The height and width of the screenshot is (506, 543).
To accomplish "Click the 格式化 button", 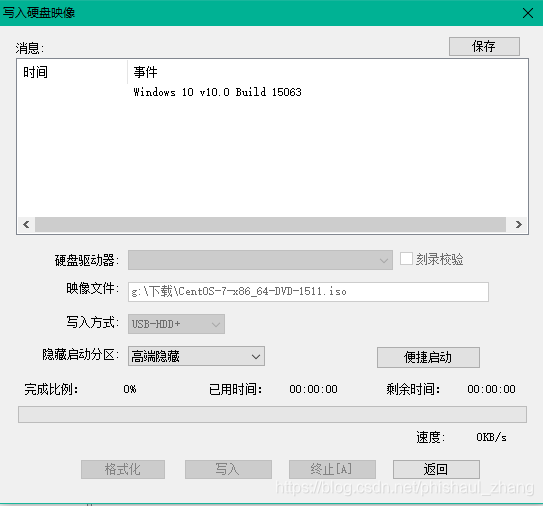I will pyautogui.click(x=123, y=469).
